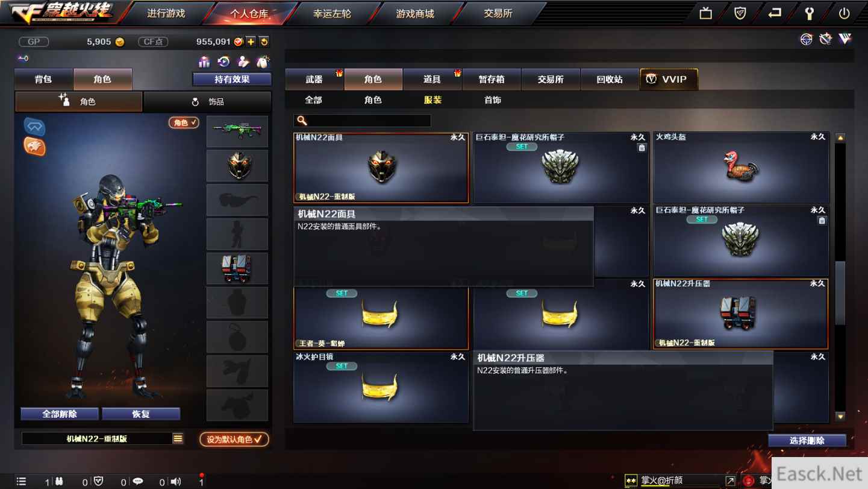
Task: Click the scroll down arrow of the item list
Action: [x=840, y=416]
